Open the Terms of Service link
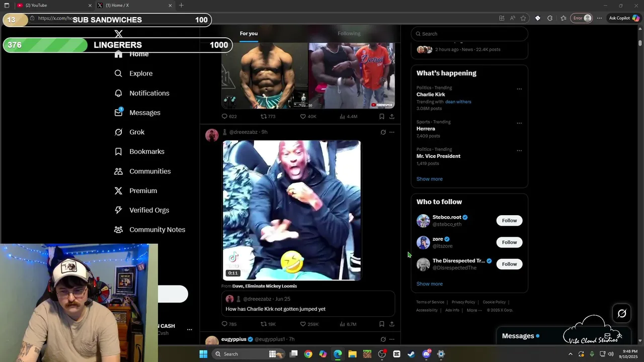 point(430,302)
